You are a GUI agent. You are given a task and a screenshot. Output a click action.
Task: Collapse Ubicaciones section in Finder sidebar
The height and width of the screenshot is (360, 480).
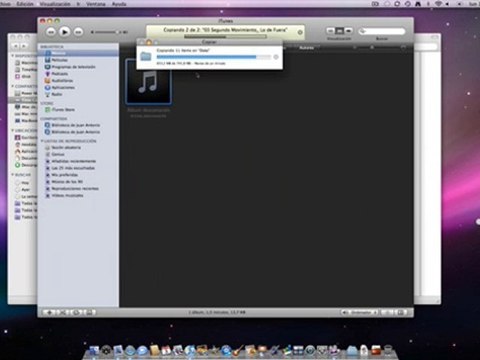(13, 130)
